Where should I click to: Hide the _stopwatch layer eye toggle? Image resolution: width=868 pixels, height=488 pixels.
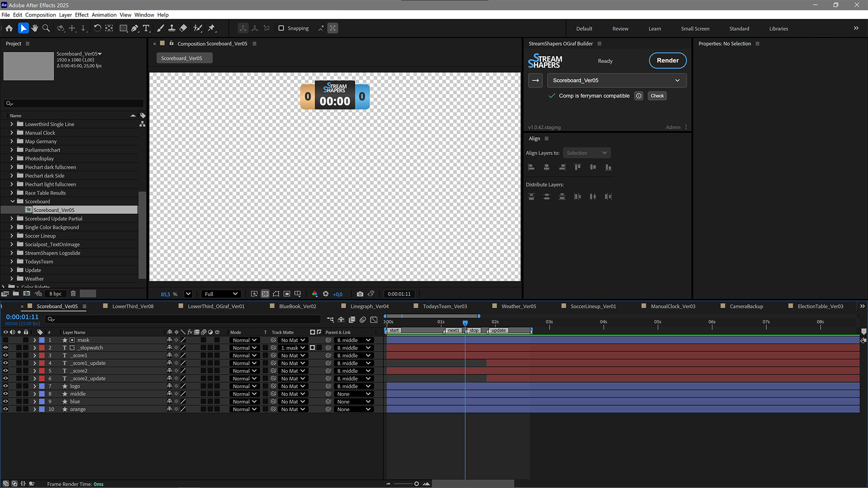[x=5, y=348]
